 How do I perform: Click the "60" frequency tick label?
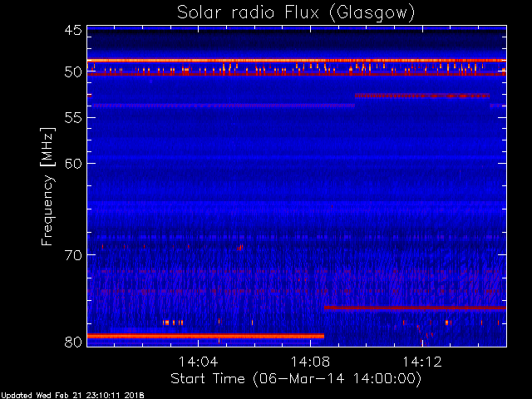tap(73, 163)
